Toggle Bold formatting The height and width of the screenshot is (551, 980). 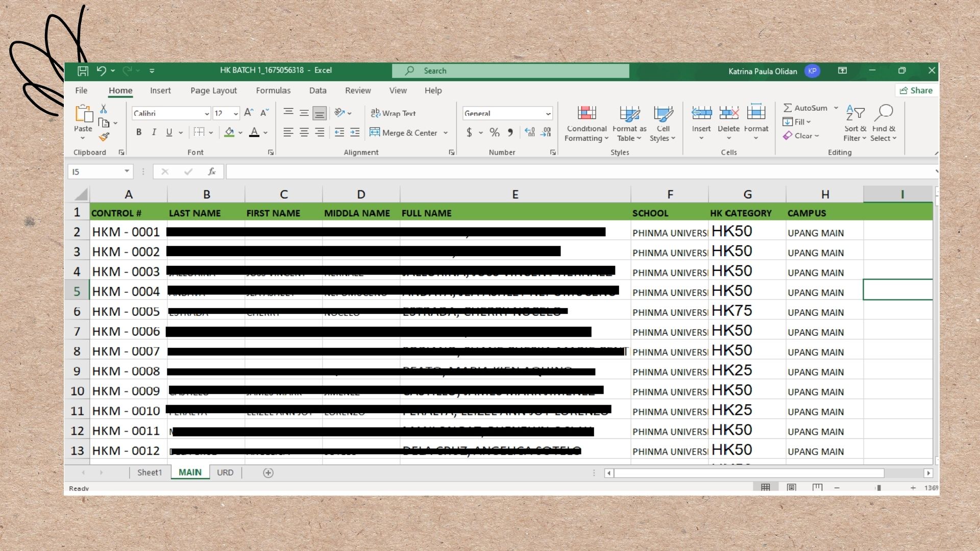pyautogui.click(x=139, y=133)
